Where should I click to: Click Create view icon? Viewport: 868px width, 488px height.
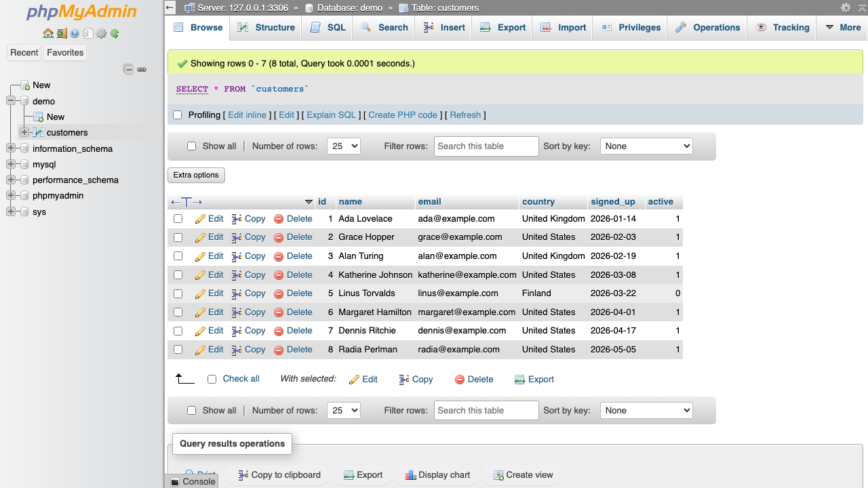498,475
